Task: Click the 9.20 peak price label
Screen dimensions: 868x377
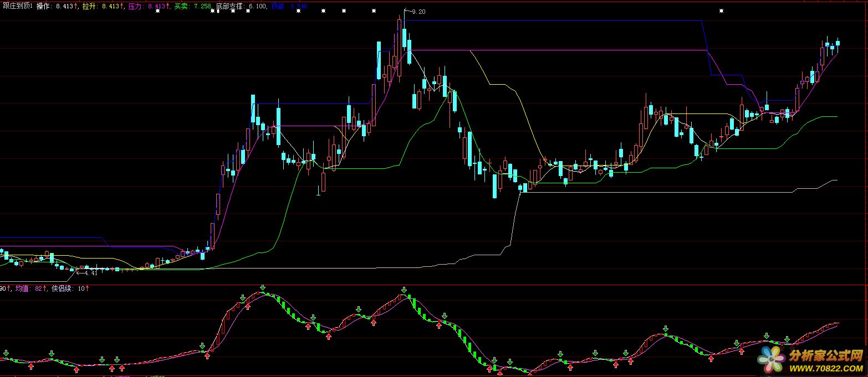Action: [x=418, y=12]
